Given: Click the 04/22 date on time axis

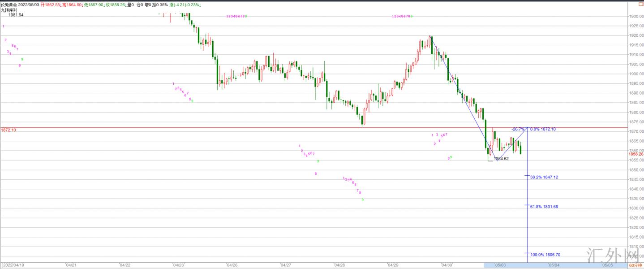Looking at the screenshot, I should coord(125,265).
